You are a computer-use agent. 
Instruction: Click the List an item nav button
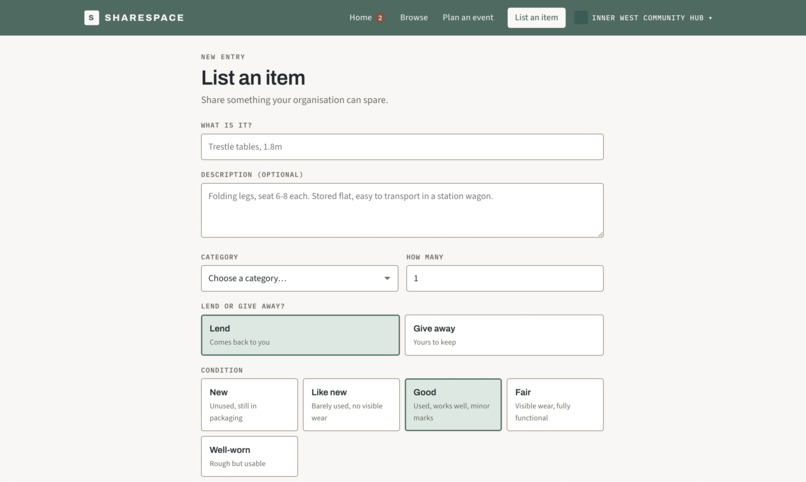point(536,17)
